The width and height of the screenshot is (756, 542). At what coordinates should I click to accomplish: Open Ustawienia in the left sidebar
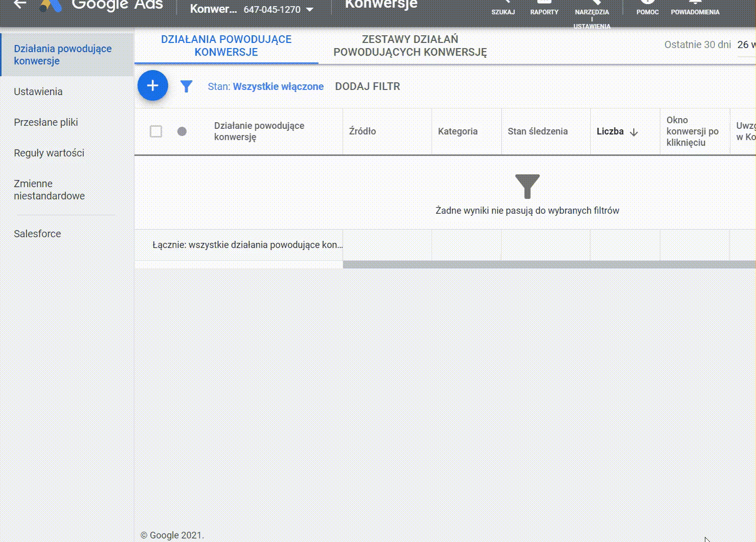pos(38,92)
